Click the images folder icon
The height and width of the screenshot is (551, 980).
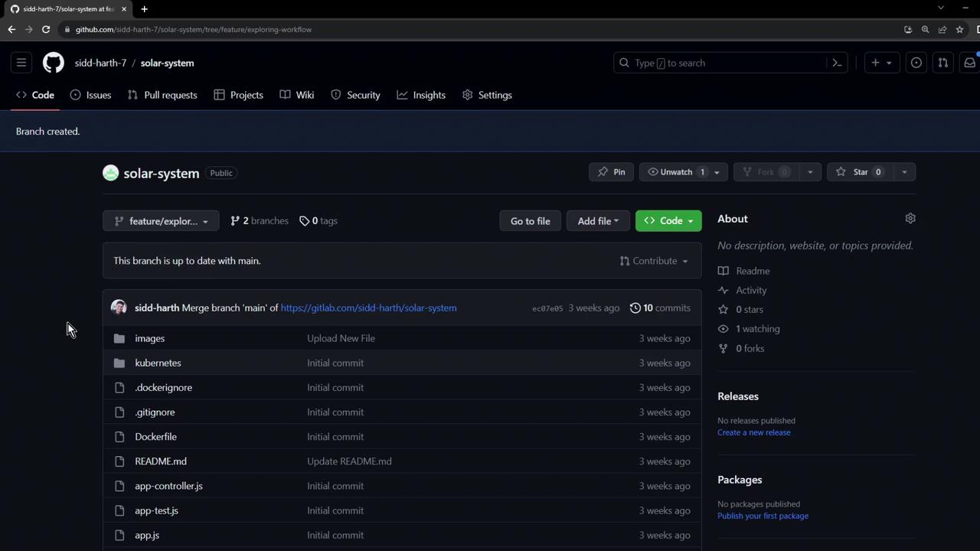click(x=119, y=338)
